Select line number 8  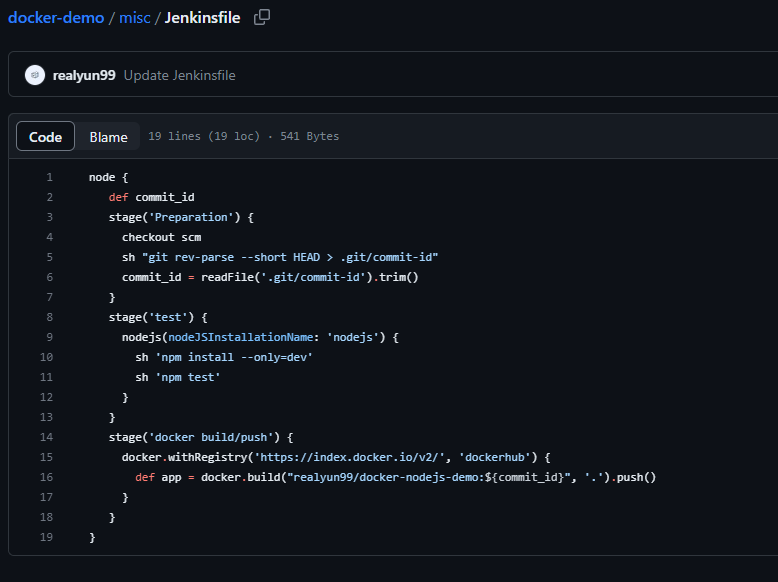point(49,317)
